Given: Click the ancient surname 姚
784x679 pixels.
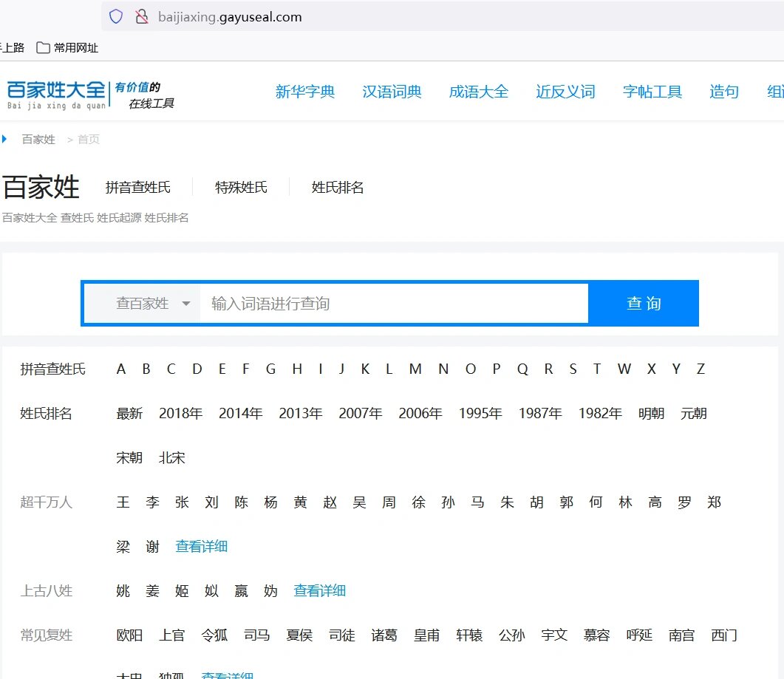Looking at the screenshot, I should [123, 591].
